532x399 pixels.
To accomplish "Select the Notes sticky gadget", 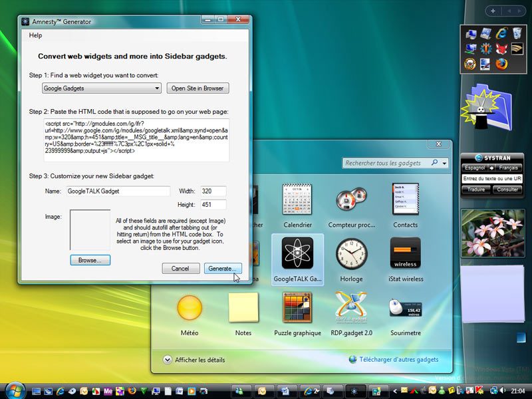I will (x=243, y=308).
